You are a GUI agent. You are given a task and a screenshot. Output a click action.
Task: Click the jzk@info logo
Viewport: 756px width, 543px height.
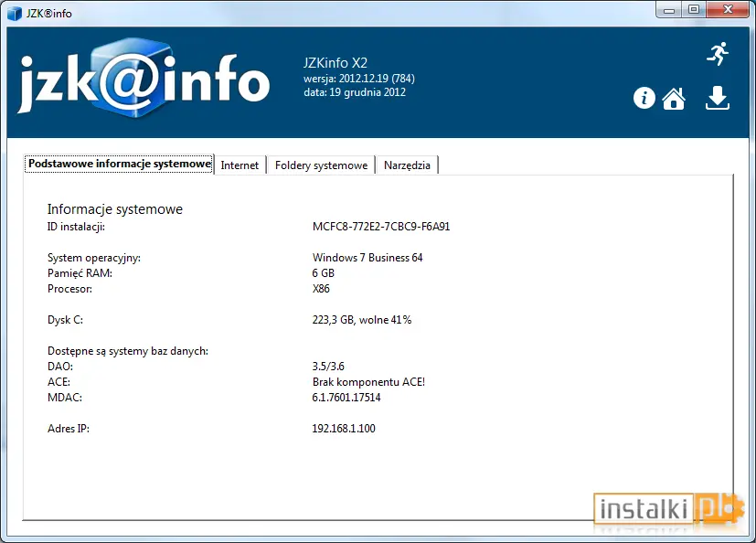pos(144,80)
